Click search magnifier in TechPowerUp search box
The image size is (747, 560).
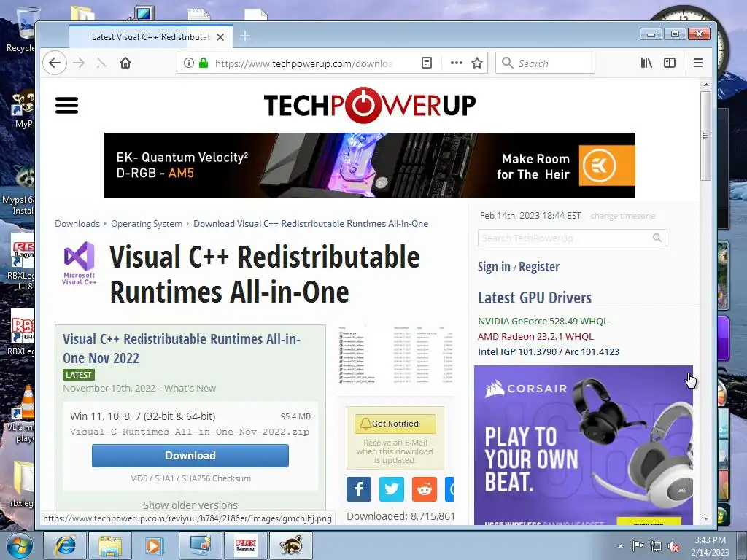click(x=657, y=238)
